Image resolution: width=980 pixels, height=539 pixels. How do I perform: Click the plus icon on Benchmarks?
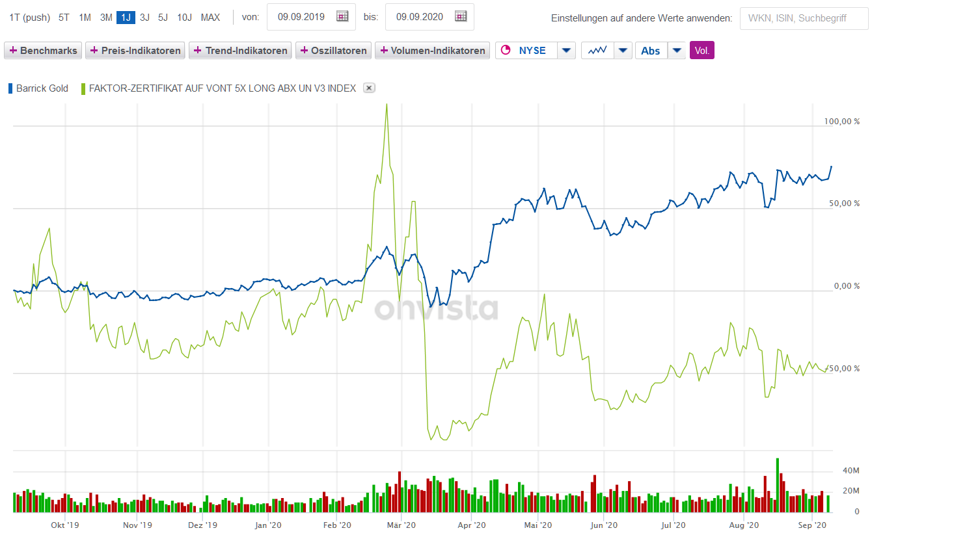[x=13, y=50]
